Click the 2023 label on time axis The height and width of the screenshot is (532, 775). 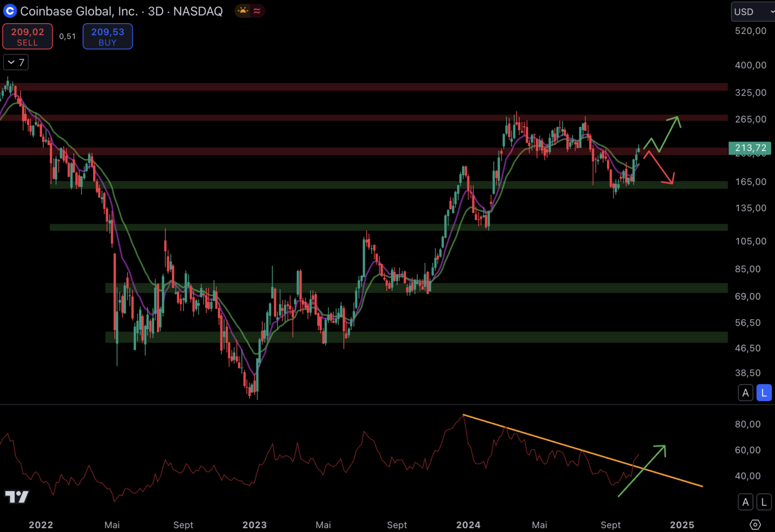(x=254, y=525)
